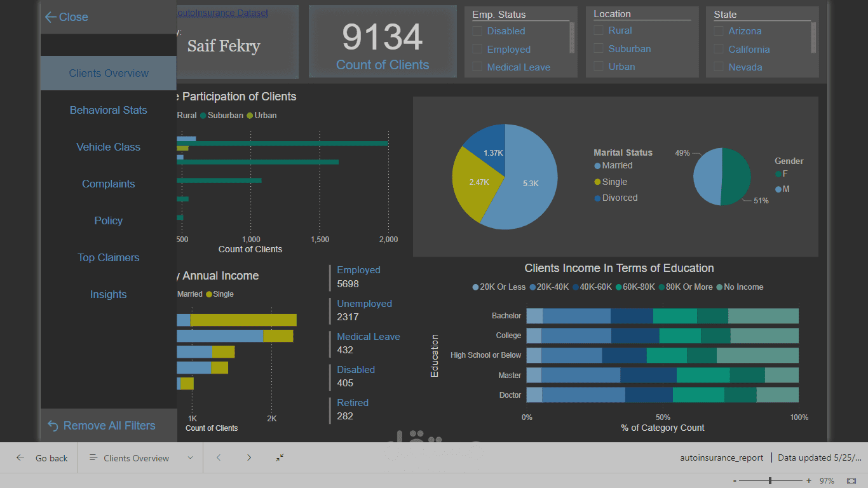Viewport: 868px width, 488px height.
Task: Click the zoom in plus icon
Action: [809, 481]
